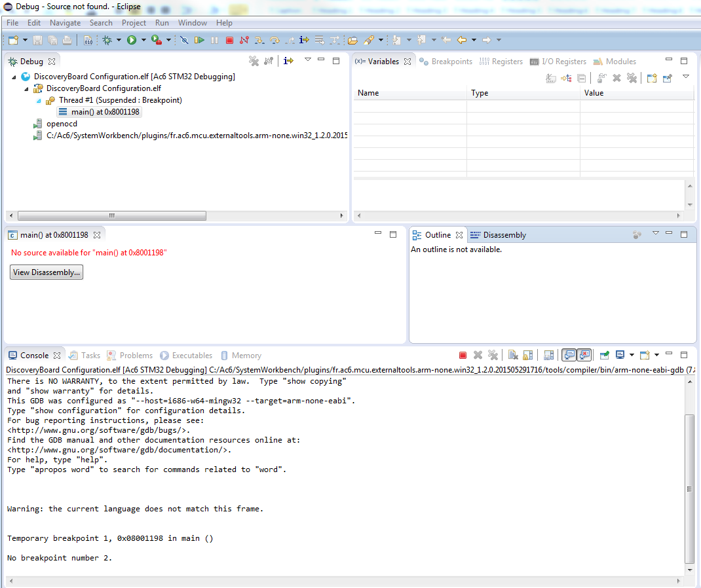701x588 pixels.
Task: Open the Variables view menu arrow
Action: click(x=685, y=77)
